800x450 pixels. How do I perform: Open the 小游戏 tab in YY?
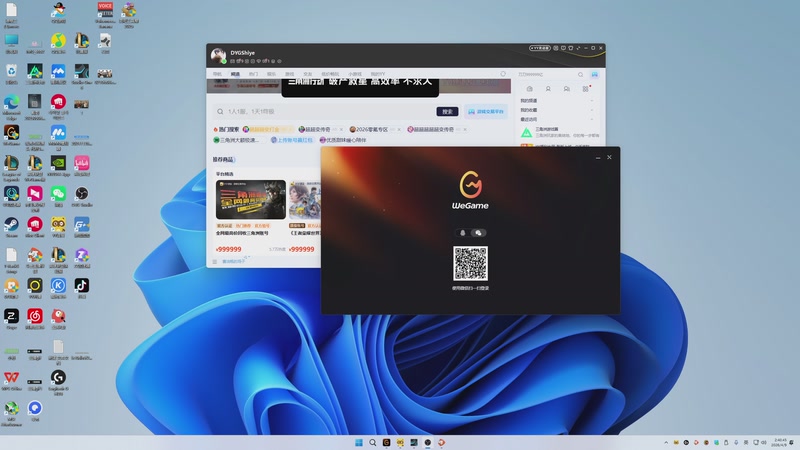[x=355, y=74]
